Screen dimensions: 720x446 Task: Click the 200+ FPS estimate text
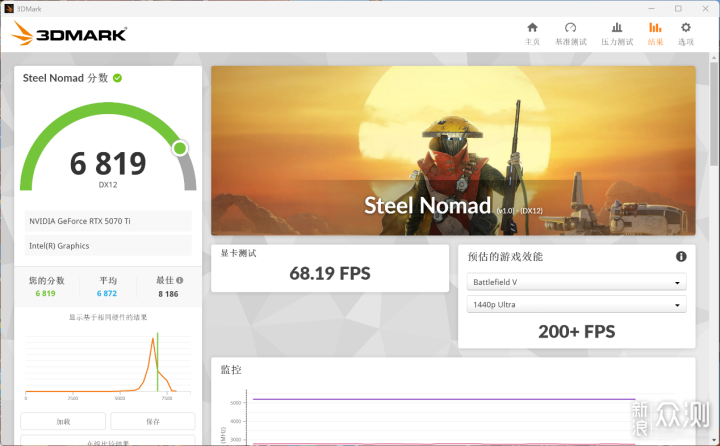coord(577,332)
